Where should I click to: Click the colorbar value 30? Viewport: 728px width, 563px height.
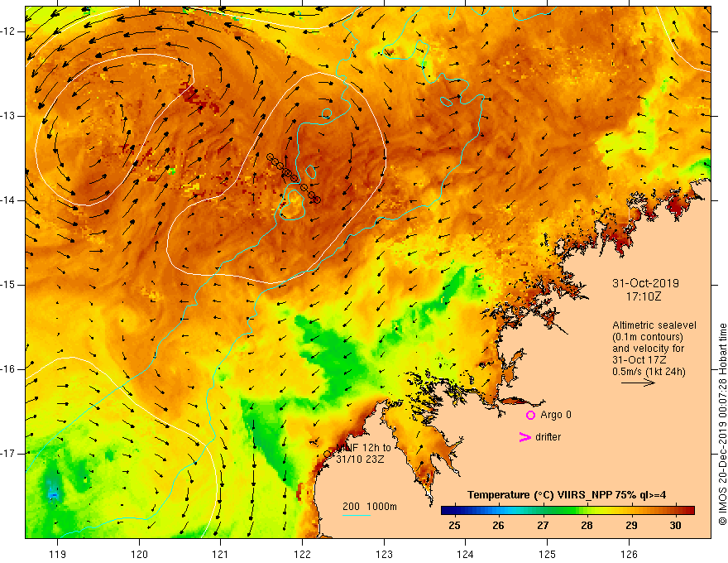click(x=675, y=526)
